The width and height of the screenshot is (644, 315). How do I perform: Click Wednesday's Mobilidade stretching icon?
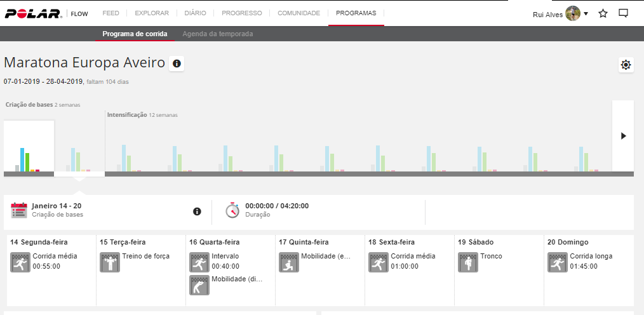click(199, 285)
